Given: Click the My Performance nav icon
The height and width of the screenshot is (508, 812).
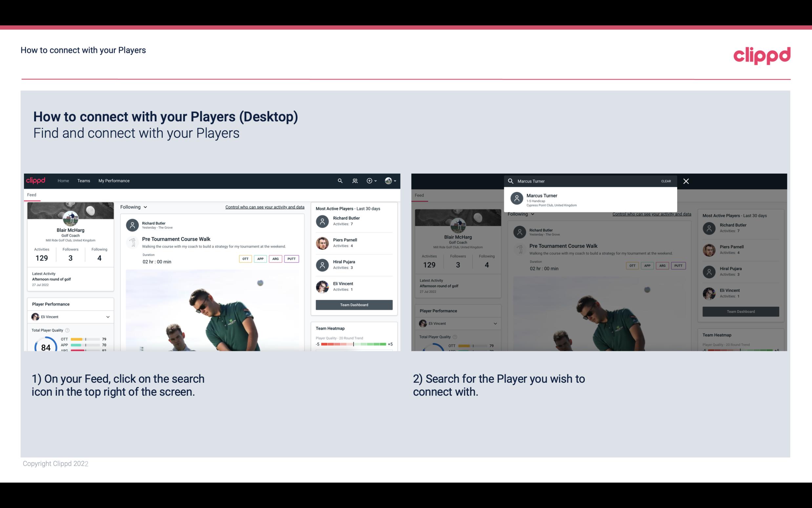Looking at the screenshot, I should tap(114, 180).
